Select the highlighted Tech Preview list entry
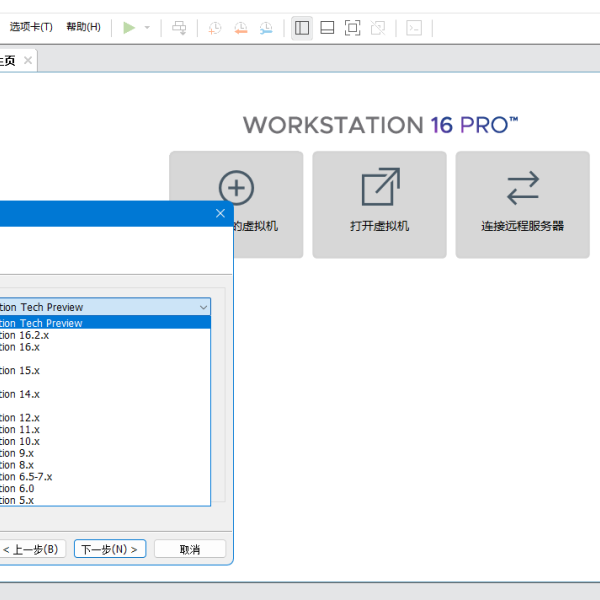This screenshot has width=600, height=600. pyautogui.click(x=105, y=323)
